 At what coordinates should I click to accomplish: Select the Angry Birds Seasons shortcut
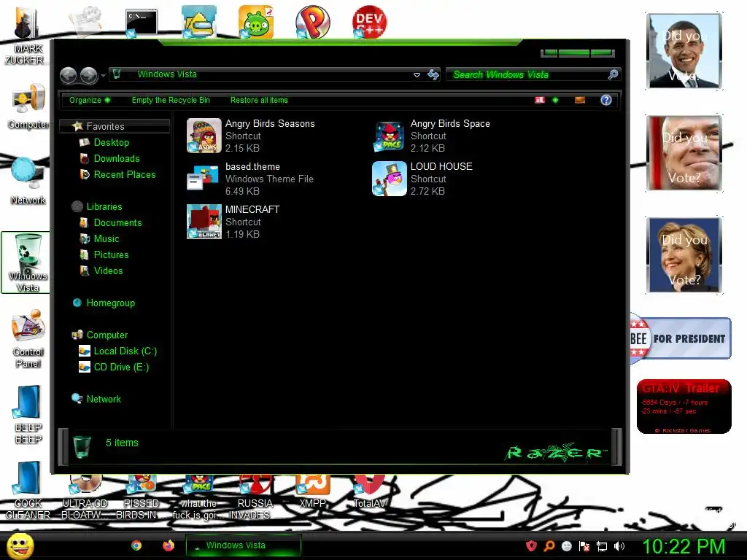[252, 136]
